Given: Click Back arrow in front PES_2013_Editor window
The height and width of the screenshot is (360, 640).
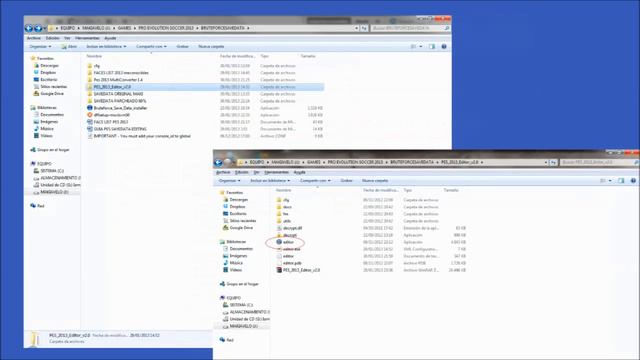Looking at the screenshot, I should (x=218, y=162).
